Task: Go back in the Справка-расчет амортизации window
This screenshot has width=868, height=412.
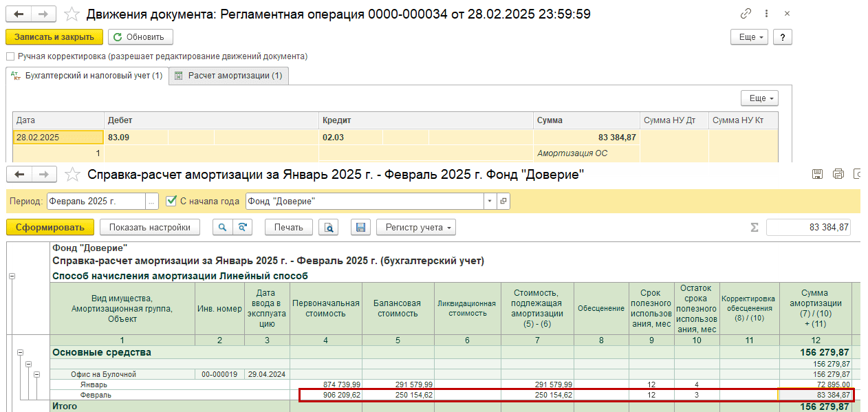Action: point(19,174)
